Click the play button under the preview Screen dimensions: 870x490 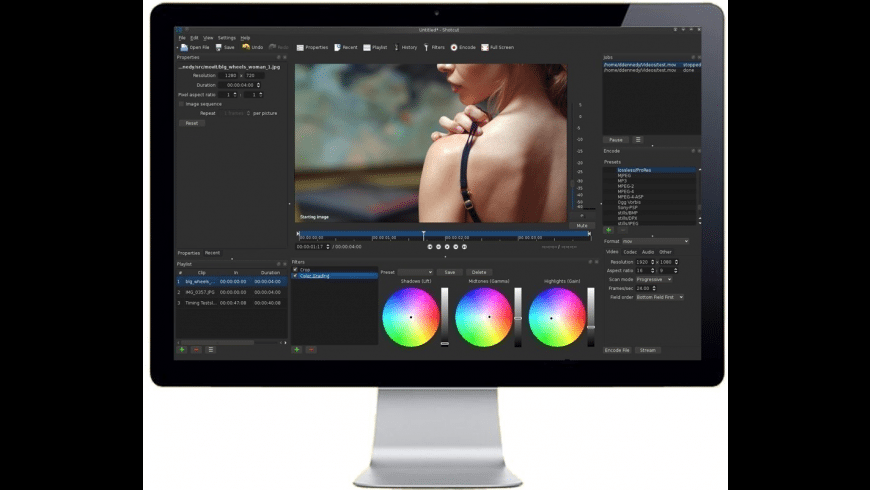pyautogui.click(x=447, y=247)
